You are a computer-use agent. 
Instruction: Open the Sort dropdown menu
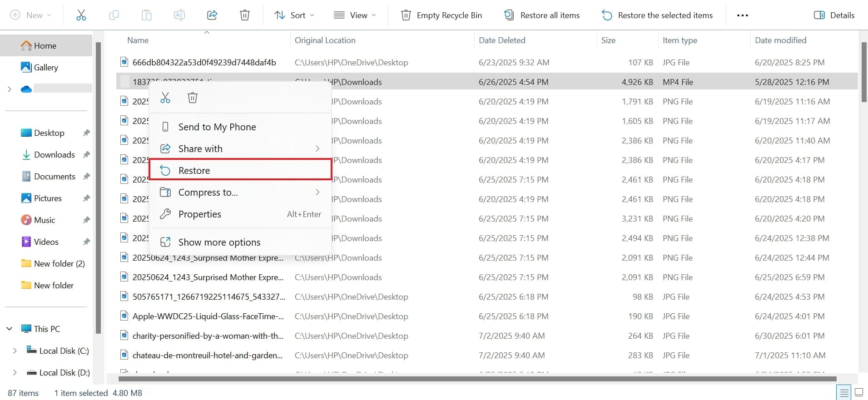[x=294, y=15]
